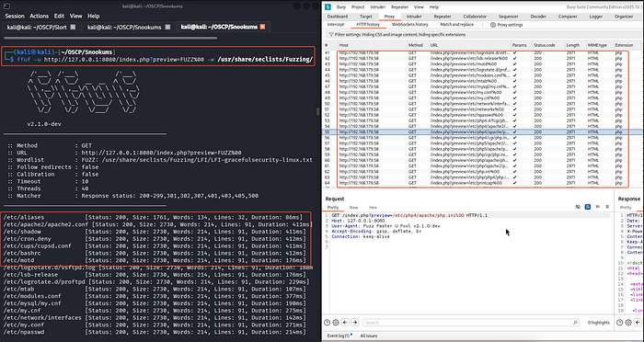Image resolution: width=644 pixels, height=342 pixels.
Task: Toggle hide non-printable characters icon in Request
Action: [x=579, y=207]
